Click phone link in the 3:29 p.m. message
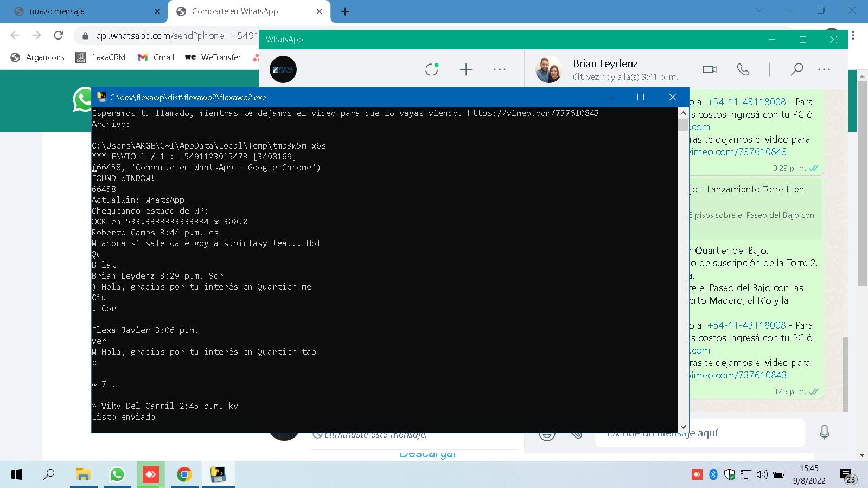The height and width of the screenshot is (488, 868). tap(746, 102)
